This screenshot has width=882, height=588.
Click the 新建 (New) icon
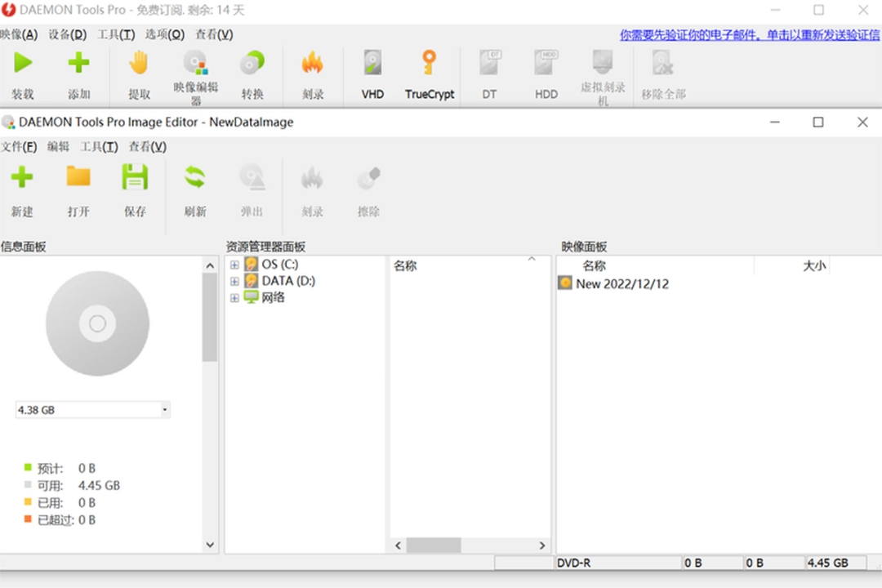[x=22, y=188]
